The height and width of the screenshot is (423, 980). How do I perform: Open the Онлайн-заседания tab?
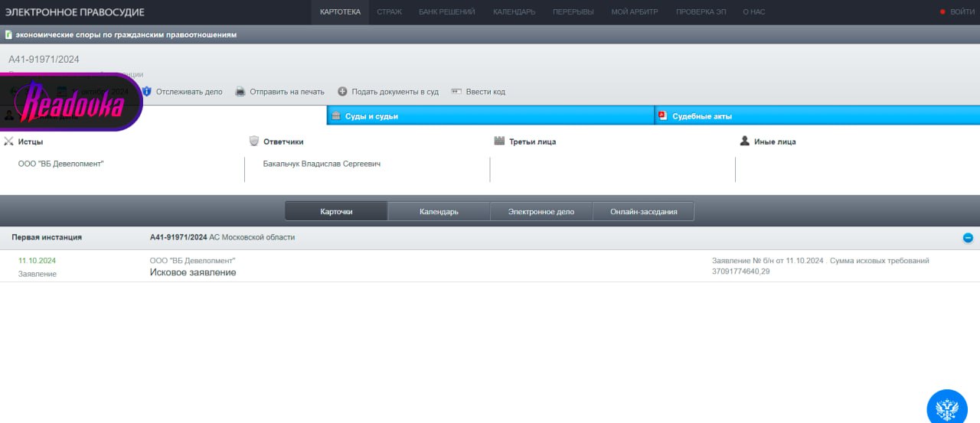click(x=643, y=212)
